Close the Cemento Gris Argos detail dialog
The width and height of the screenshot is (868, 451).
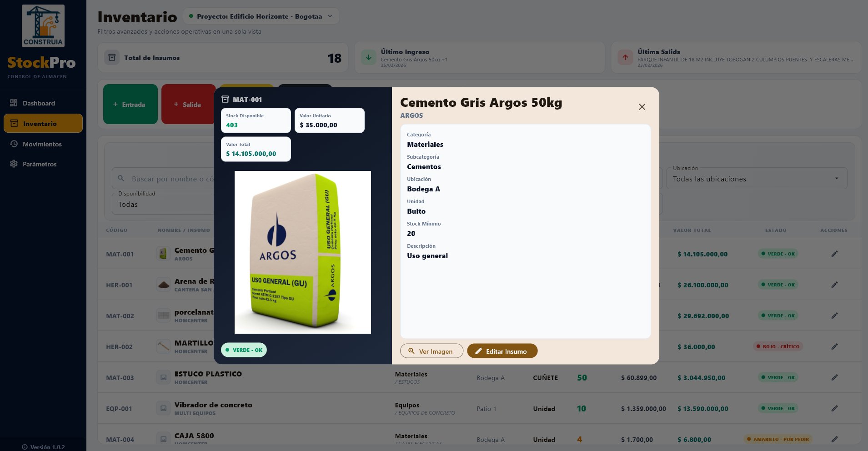642,107
